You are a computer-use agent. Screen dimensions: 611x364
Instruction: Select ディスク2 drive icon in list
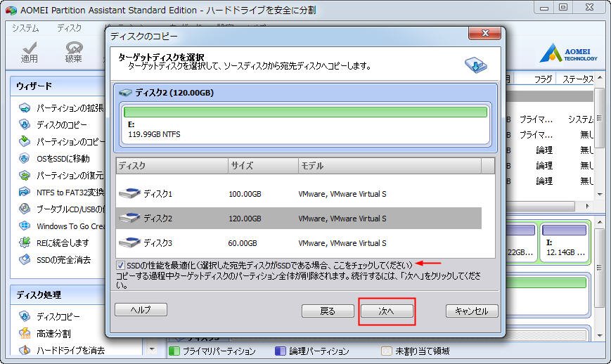pos(130,218)
